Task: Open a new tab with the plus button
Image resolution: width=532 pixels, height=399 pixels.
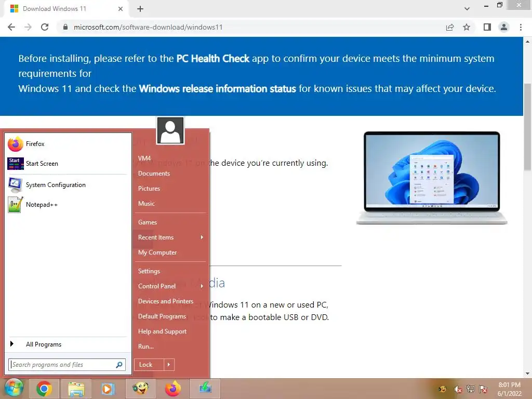Action: 140,9
